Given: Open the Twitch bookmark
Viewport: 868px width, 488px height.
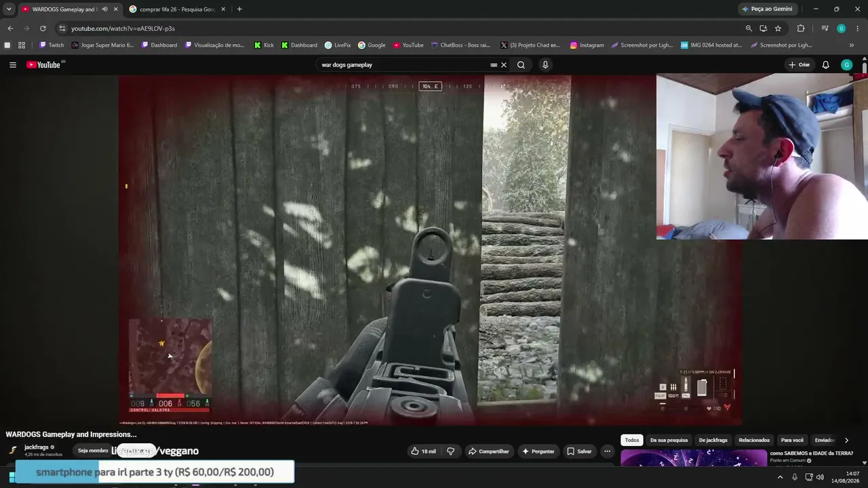Looking at the screenshot, I should [x=52, y=45].
